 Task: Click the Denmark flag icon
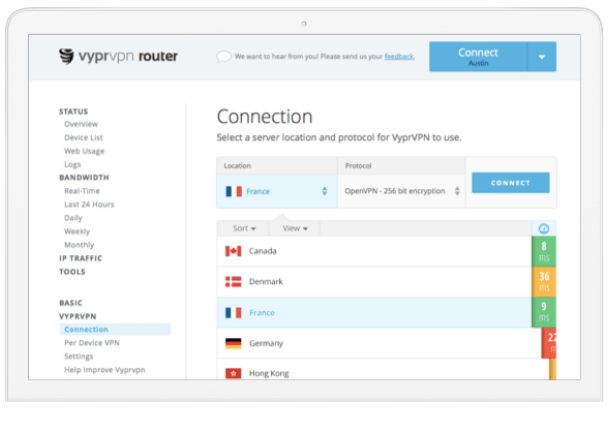click(233, 281)
